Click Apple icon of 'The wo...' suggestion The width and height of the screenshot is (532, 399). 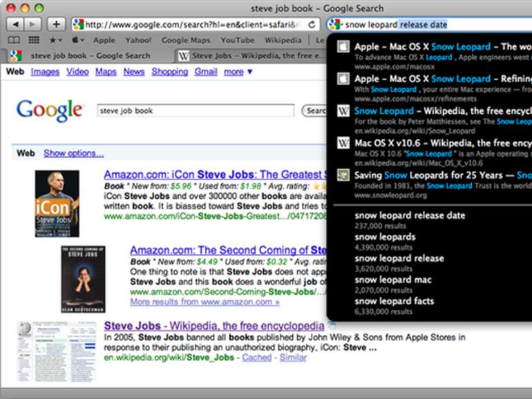point(343,46)
